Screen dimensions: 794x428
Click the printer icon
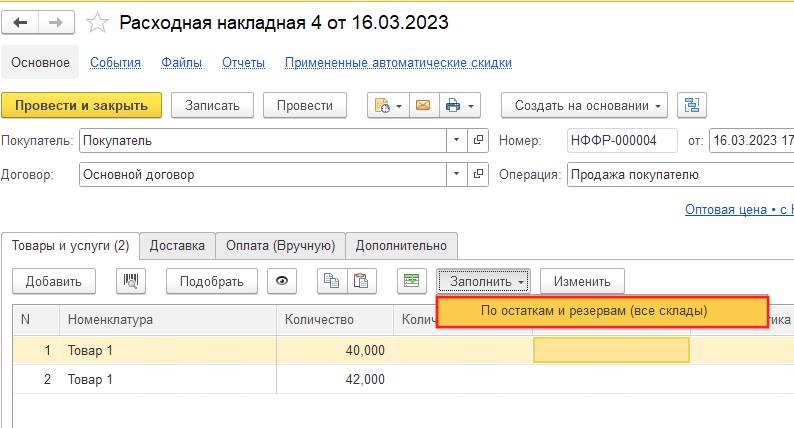point(453,105)
